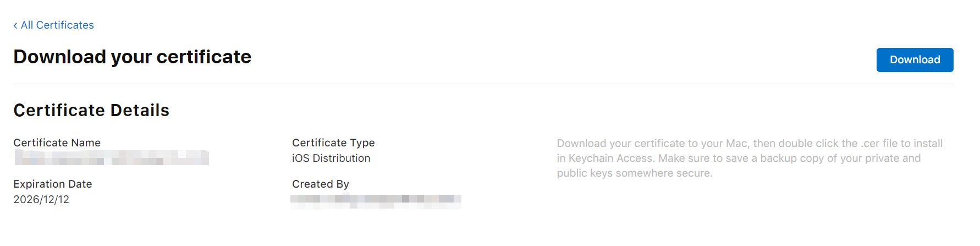980x246 pixels.
Task: Select the Download your certificate heading
Action: [x=132, y=57]
